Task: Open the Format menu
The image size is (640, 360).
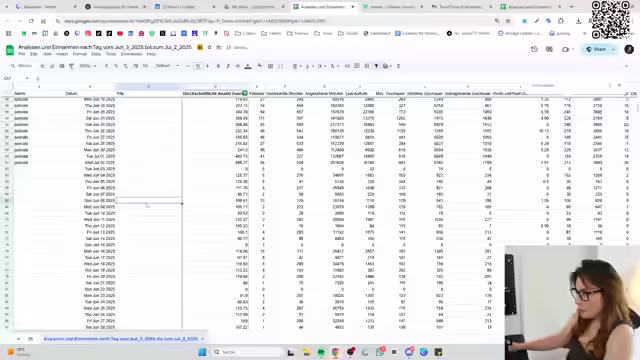Action: (80, 54)
